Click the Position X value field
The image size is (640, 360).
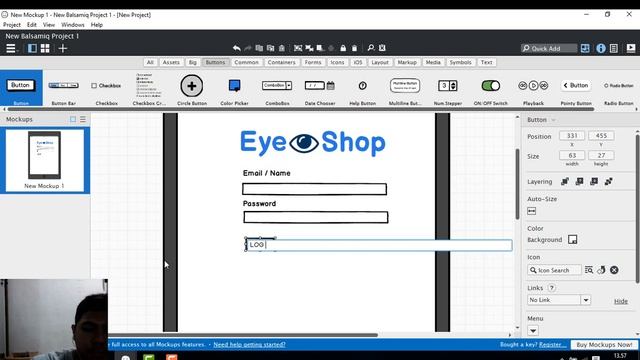click(572, 136)
